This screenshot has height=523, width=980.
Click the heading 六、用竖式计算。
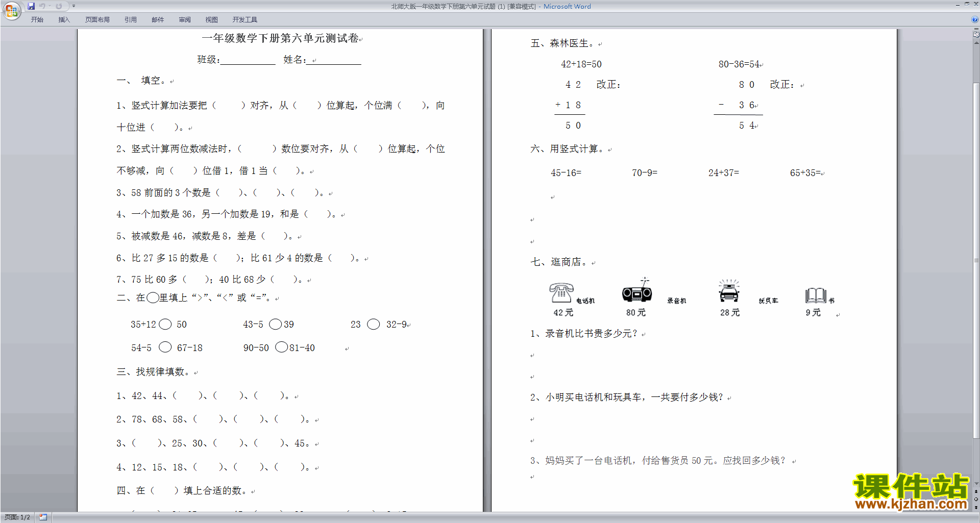click(x=568, y=149)
